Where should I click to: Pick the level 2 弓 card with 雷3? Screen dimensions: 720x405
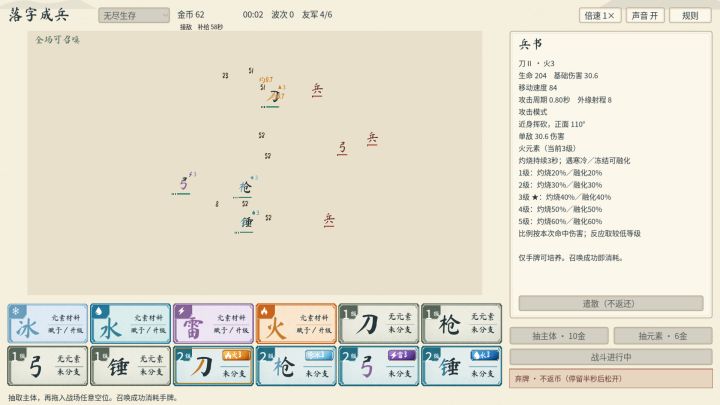(x=379, y=366)
